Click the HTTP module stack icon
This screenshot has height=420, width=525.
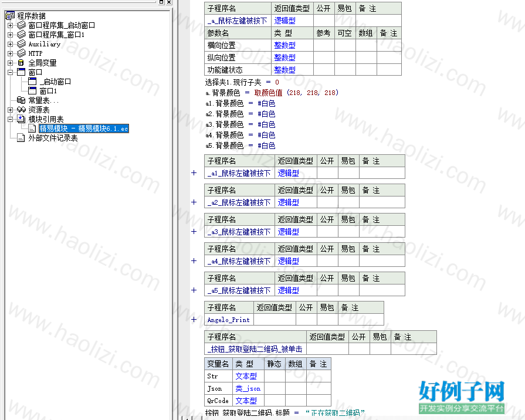click(x=22, y=53)
